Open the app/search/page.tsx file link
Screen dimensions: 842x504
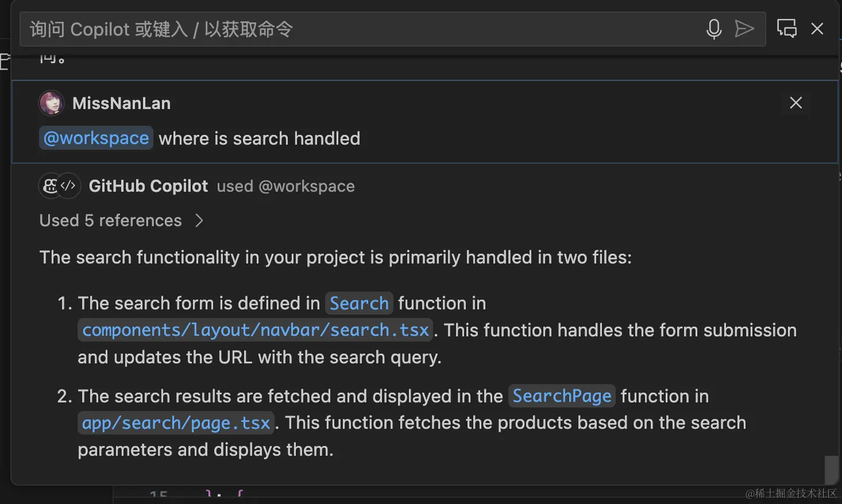point(176,423)
